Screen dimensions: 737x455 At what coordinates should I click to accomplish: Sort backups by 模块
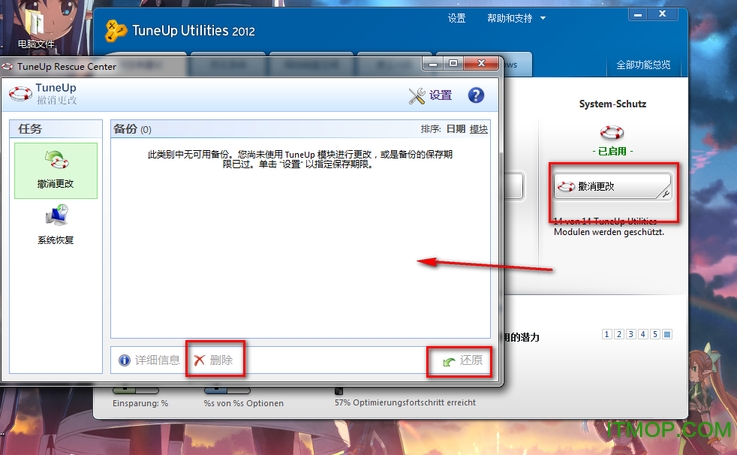(x=478, y=129)
